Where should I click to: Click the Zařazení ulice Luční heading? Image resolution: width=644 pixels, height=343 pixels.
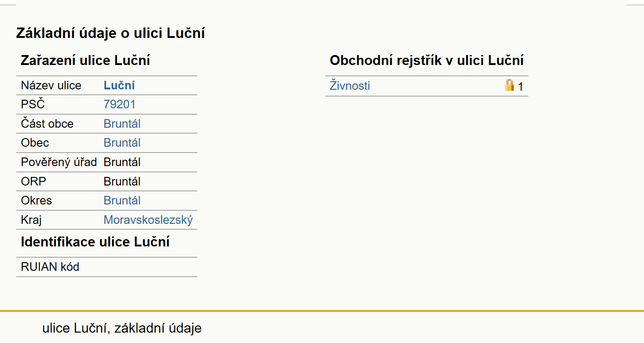tap(85, 60)
